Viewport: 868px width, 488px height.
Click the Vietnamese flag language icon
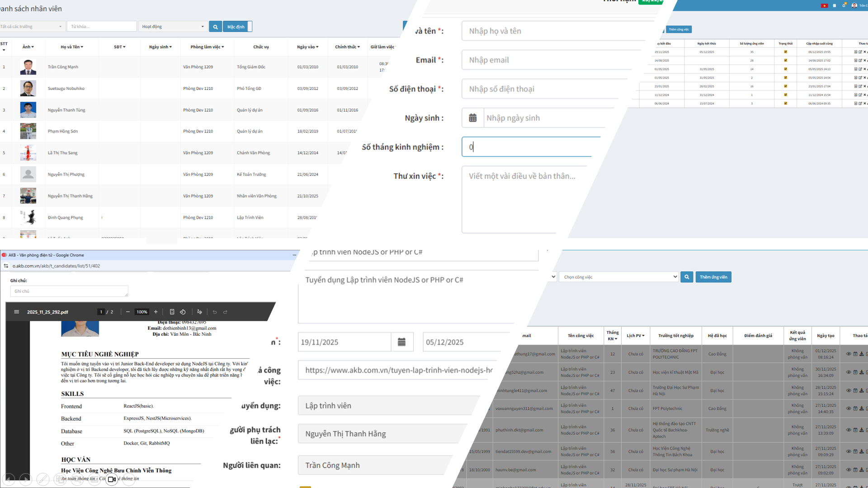click(x=824, y=5)
